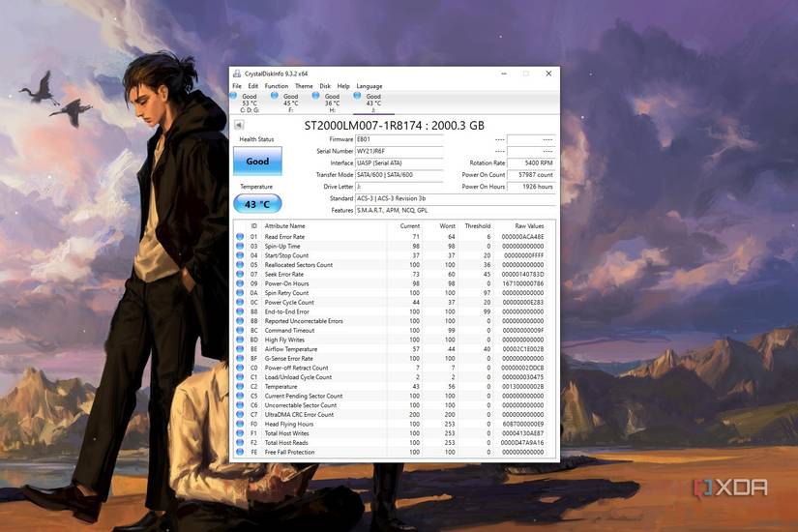Switch to the F: disk tab
Viewport: 798px width, 532px height.
(x=290, y=103)
